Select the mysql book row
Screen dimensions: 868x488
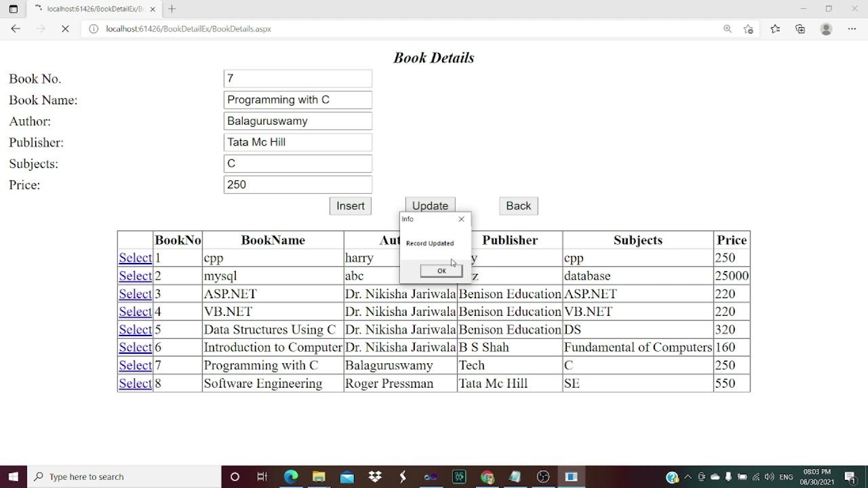point(135,276)
